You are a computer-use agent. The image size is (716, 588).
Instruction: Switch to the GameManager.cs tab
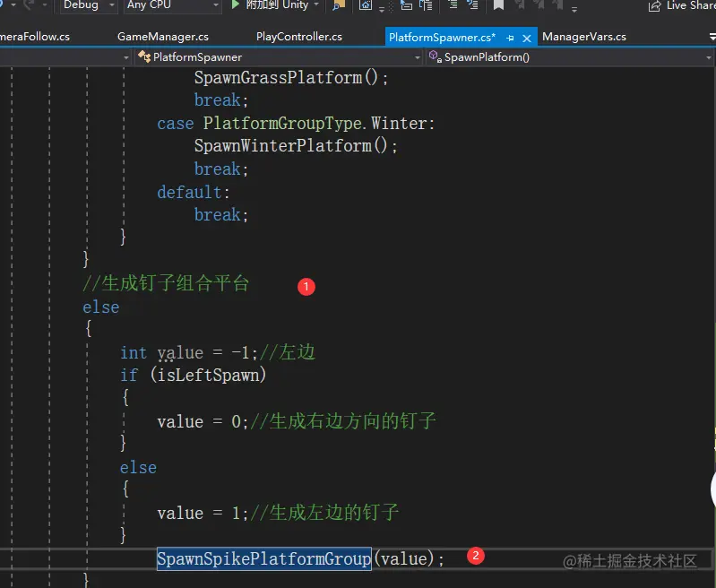coord(162,37)
